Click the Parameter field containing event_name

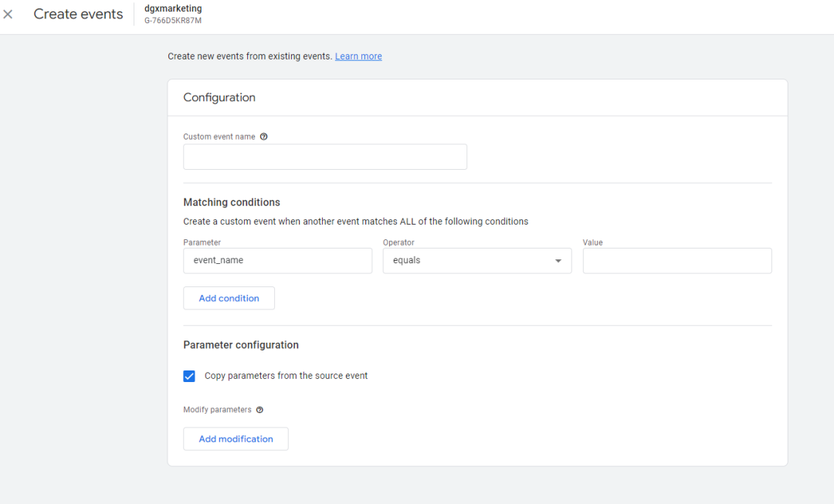coord(277,261)
